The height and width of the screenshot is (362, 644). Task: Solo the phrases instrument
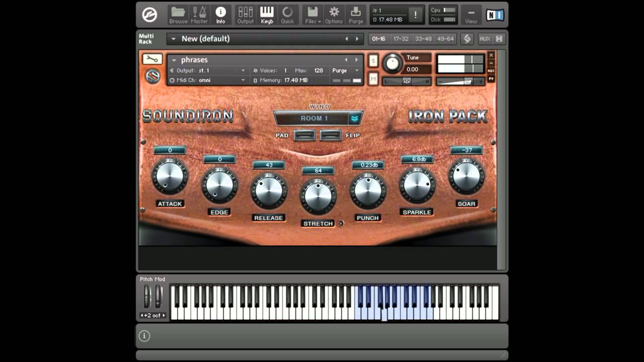point(373,61)
